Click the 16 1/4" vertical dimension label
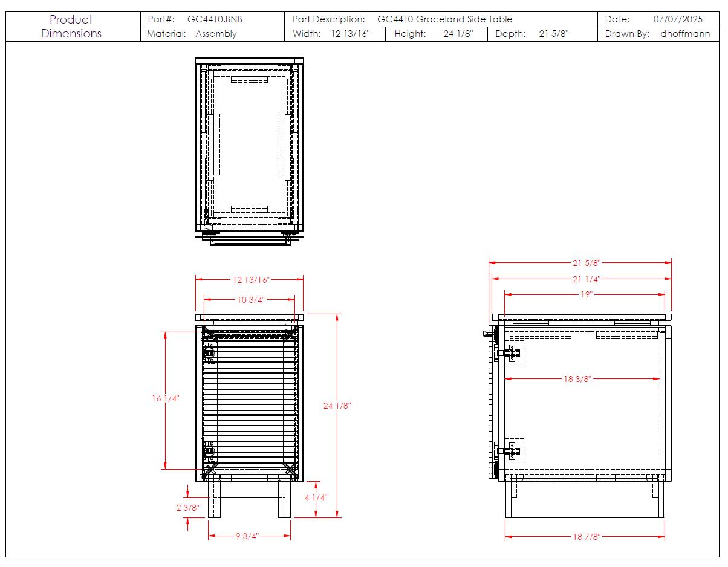The height and width of the screenshot is (567, 728). pyautogui.click(x=166, y=398)
